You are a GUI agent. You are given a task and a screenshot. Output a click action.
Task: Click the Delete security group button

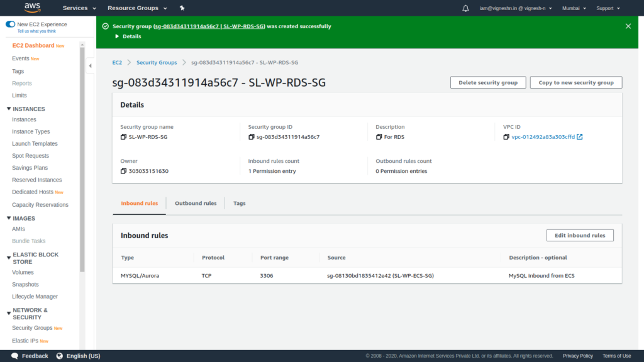pyautogui.click(x=488, y=82)
